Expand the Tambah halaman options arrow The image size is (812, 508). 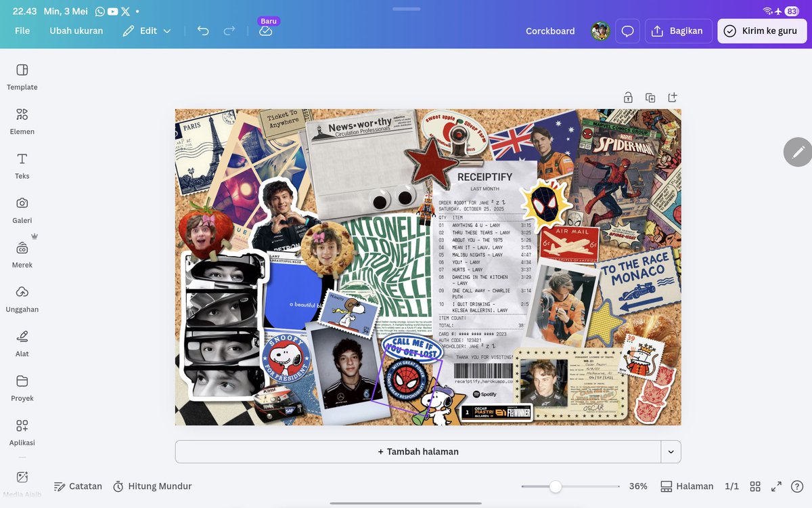[671, 452]
